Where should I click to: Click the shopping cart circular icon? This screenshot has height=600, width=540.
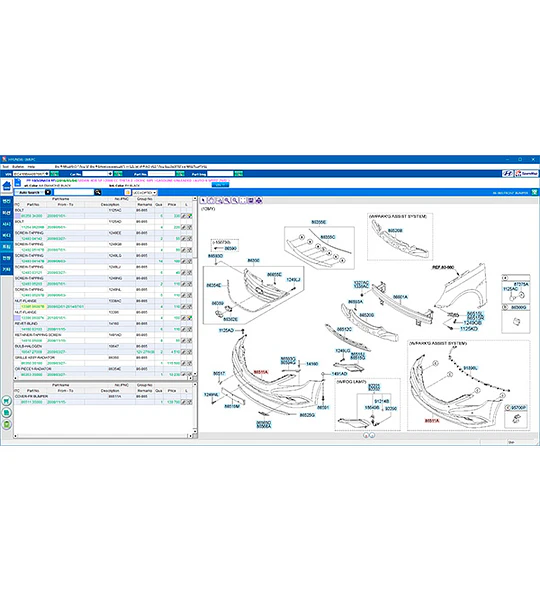pyautogui.click(x=7, y=401)
